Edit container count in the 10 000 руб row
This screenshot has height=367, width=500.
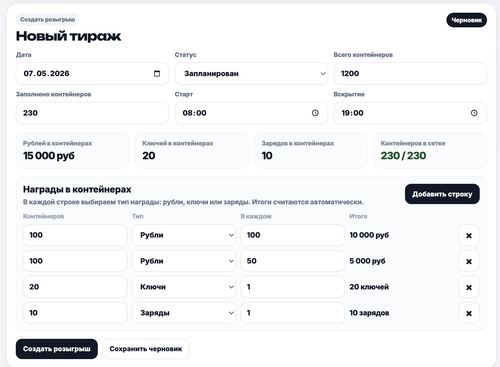tap(75, 235)
